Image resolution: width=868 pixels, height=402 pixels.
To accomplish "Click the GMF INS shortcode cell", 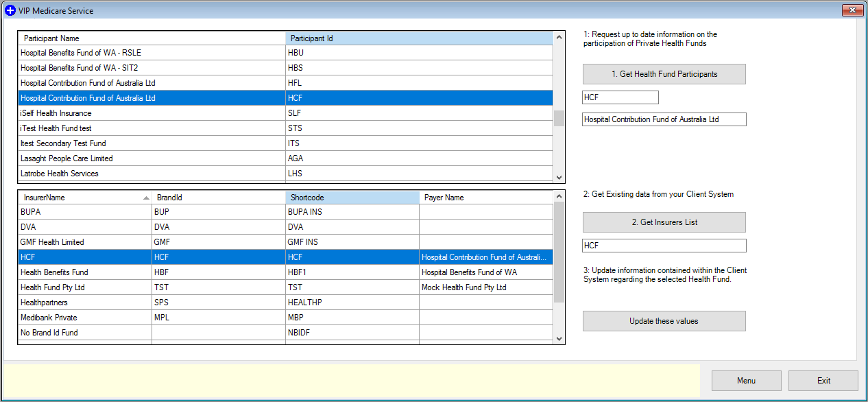I will coord(352,242).
